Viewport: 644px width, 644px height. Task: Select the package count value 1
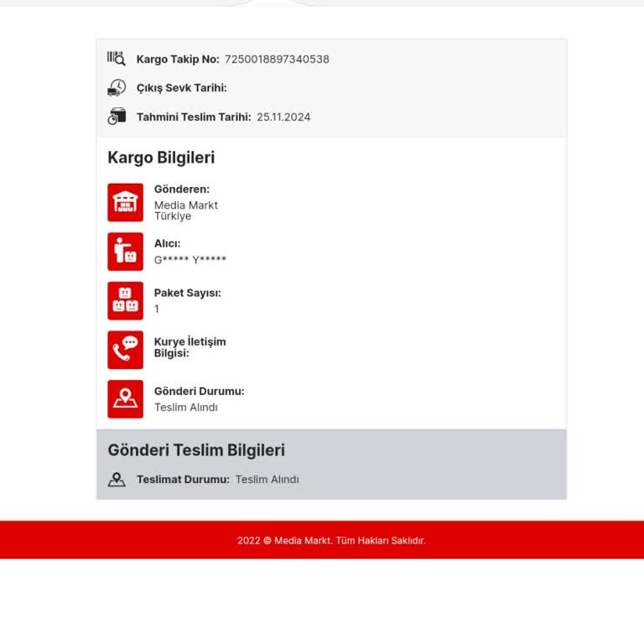tap(157, 309)
